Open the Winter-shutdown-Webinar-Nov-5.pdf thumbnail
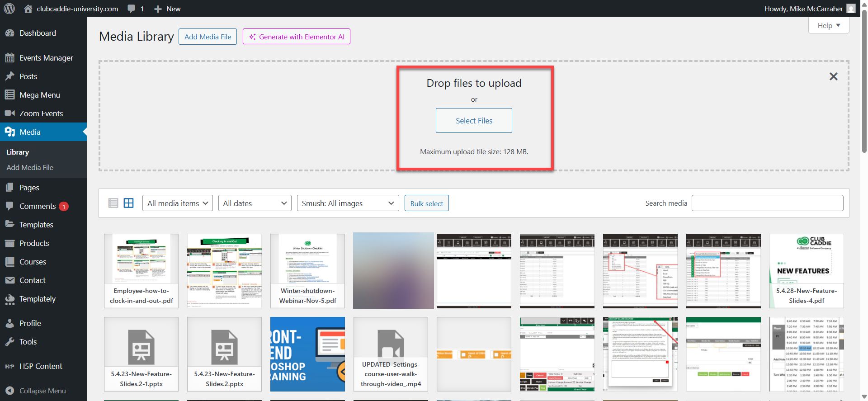This screenshot has width=868, height=401. pyautogui.click(x=307, y=271)
